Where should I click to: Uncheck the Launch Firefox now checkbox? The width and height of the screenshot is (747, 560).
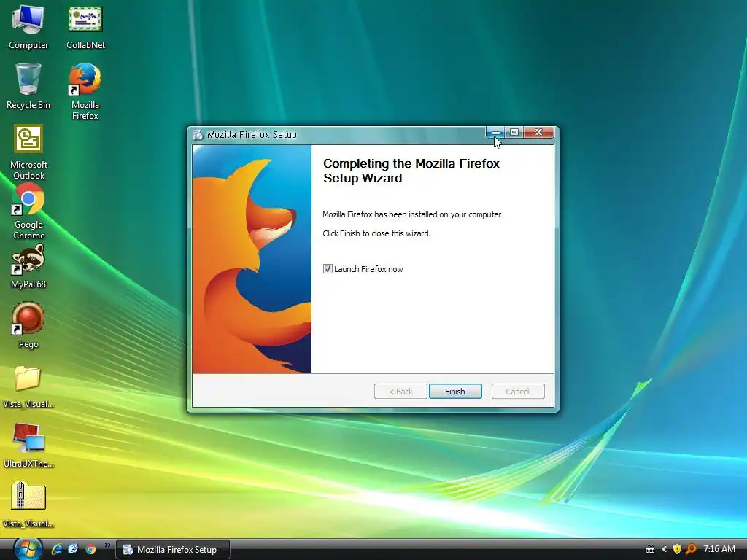[328, 269]
